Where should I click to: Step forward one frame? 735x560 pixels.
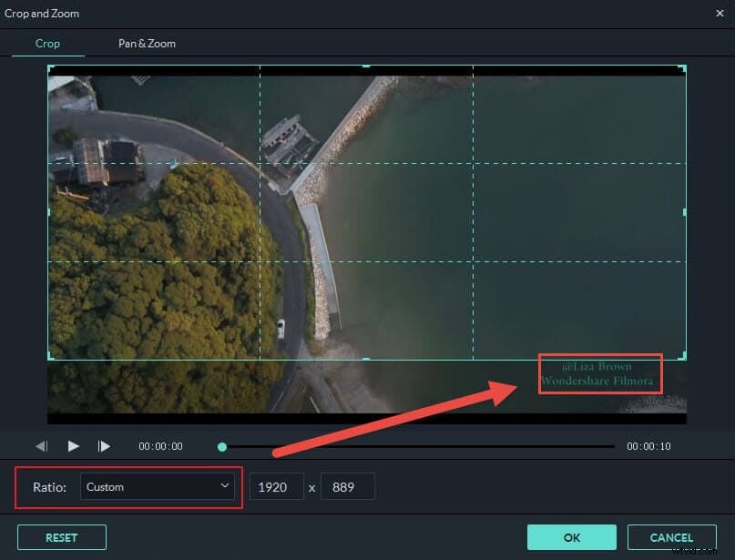[x=104, y=446]
